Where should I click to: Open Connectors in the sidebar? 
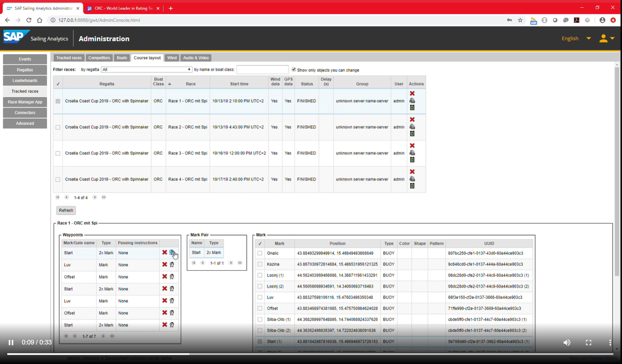pyautogui.click(x=25, y=113)
